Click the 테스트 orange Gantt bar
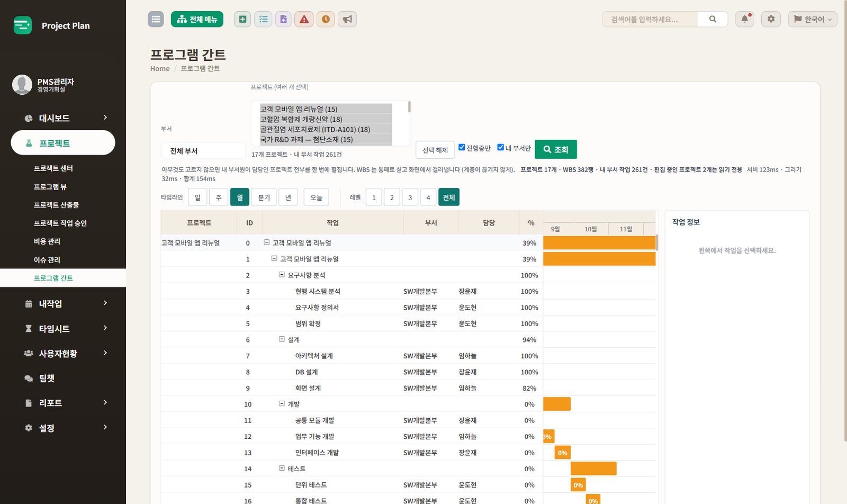The image size is (847, 504). tap(593, 469)
